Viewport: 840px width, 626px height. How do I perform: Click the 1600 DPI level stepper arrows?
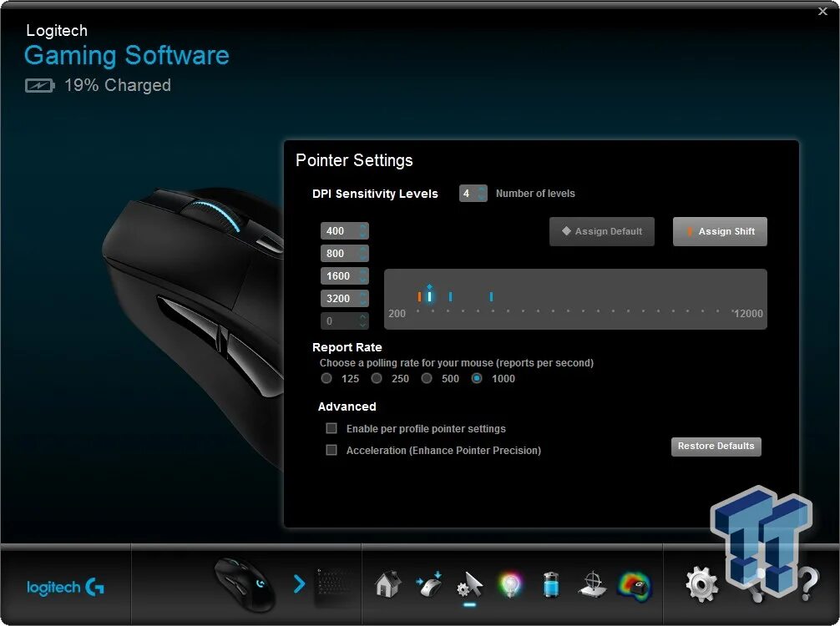tap(363, 275)
